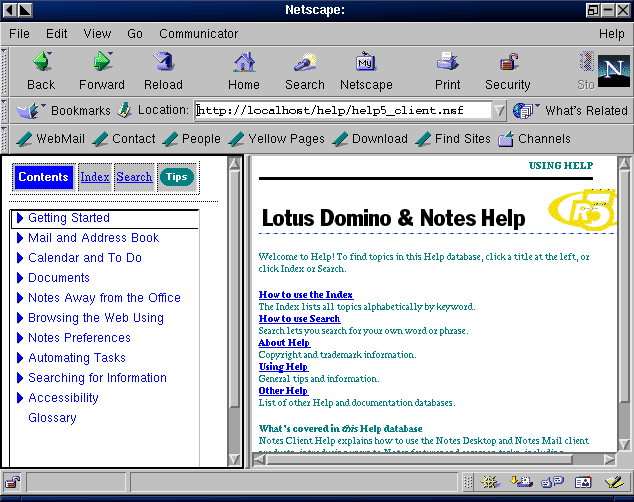
Task: Expand the Documents topic arrow
Action: tap(19, 278)
